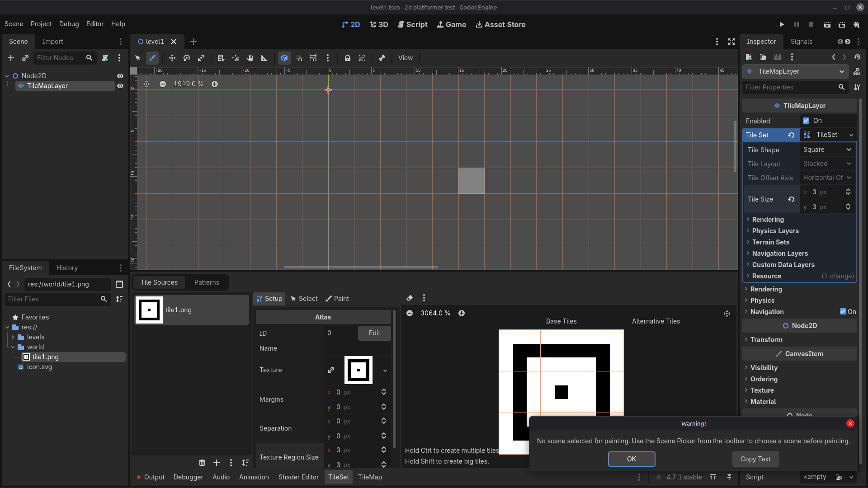
Task: Click the lock selected node icon
Action: point(348,58)
